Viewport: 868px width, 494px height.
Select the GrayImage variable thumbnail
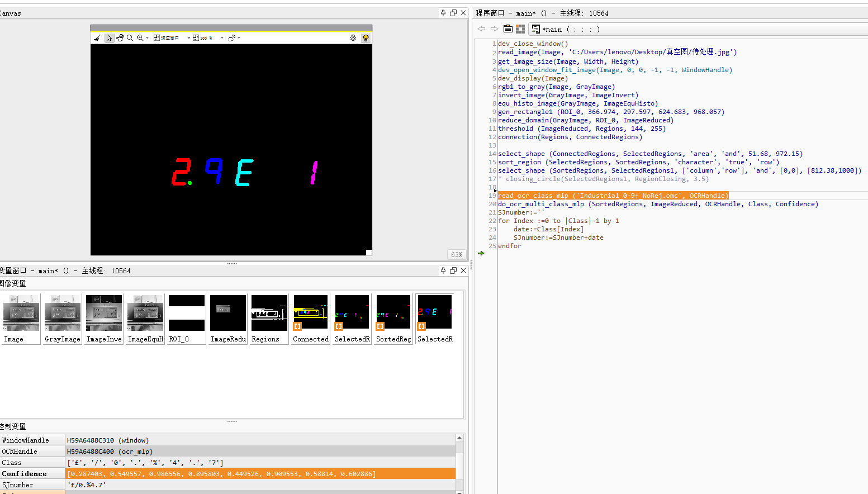[x=63, y=319]
